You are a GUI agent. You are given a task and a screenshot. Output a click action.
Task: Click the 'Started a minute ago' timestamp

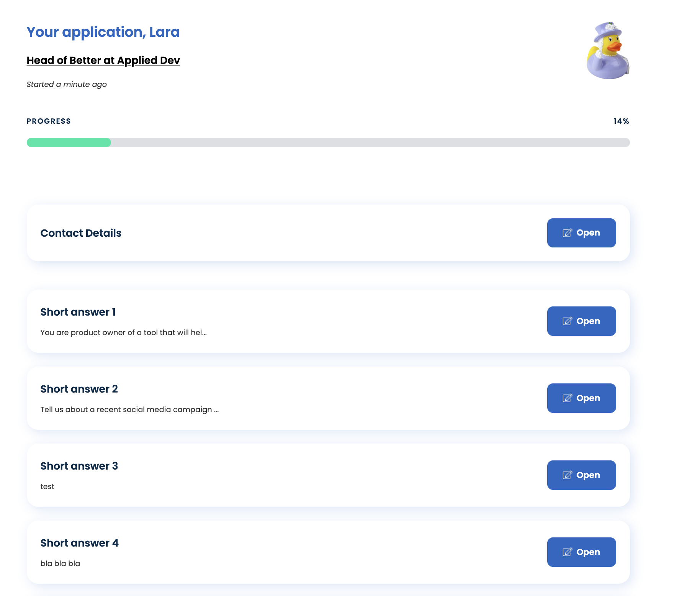(67, 84)
